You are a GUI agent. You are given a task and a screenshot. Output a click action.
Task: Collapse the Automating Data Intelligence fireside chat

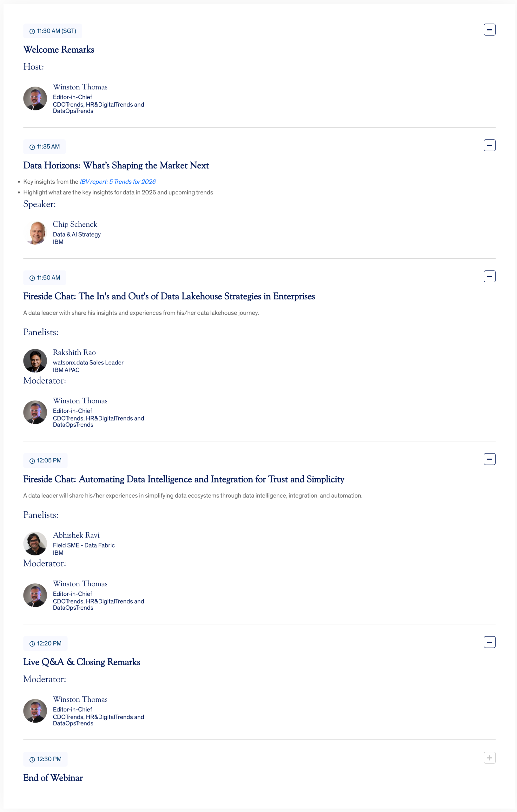489,459
